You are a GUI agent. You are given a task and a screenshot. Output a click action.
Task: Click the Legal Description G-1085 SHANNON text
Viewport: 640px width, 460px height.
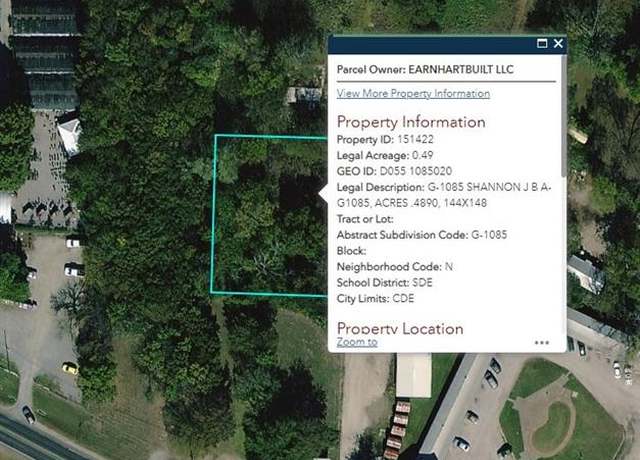tap(444, 195)
